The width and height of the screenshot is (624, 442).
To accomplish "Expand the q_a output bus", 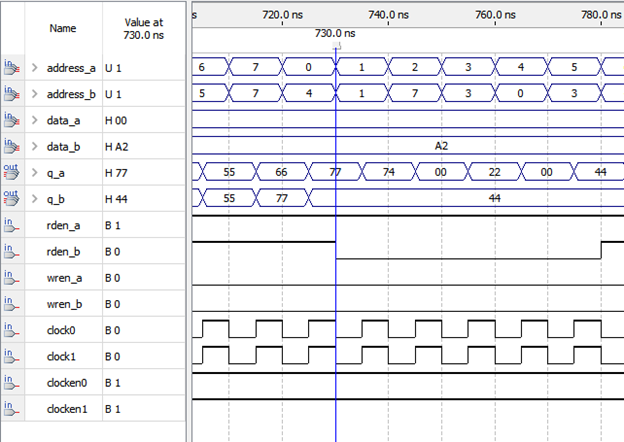I will 35,172.
